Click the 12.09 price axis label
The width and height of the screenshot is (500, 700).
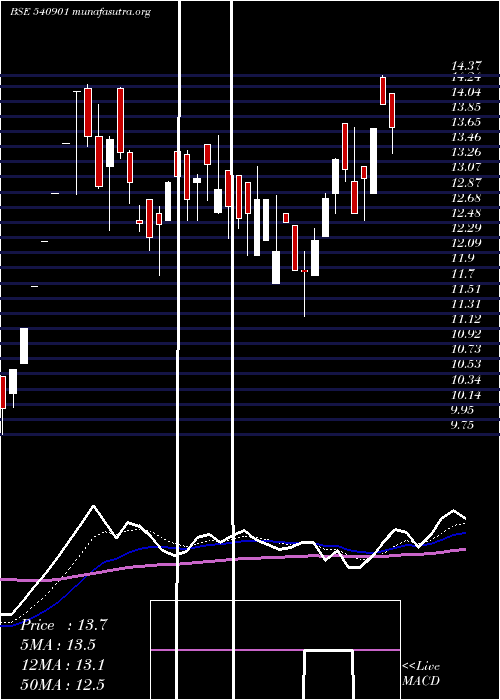[467, 243]
